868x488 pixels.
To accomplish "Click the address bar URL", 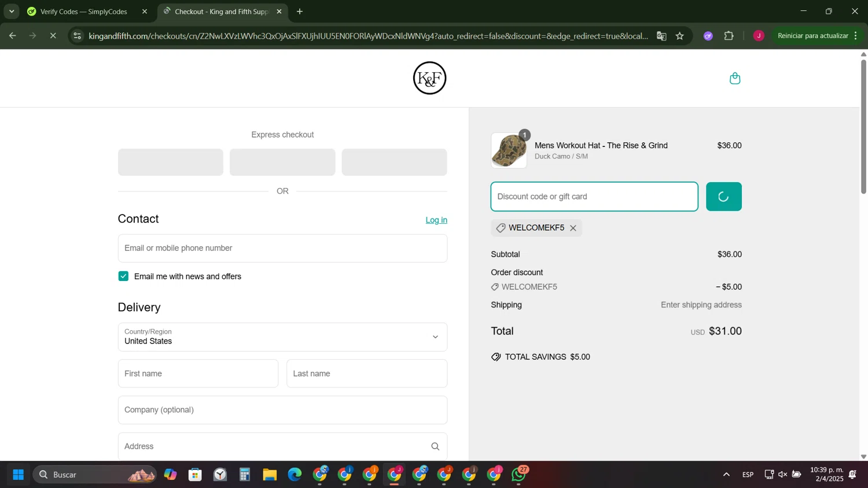I will click(x=368, y=36).
